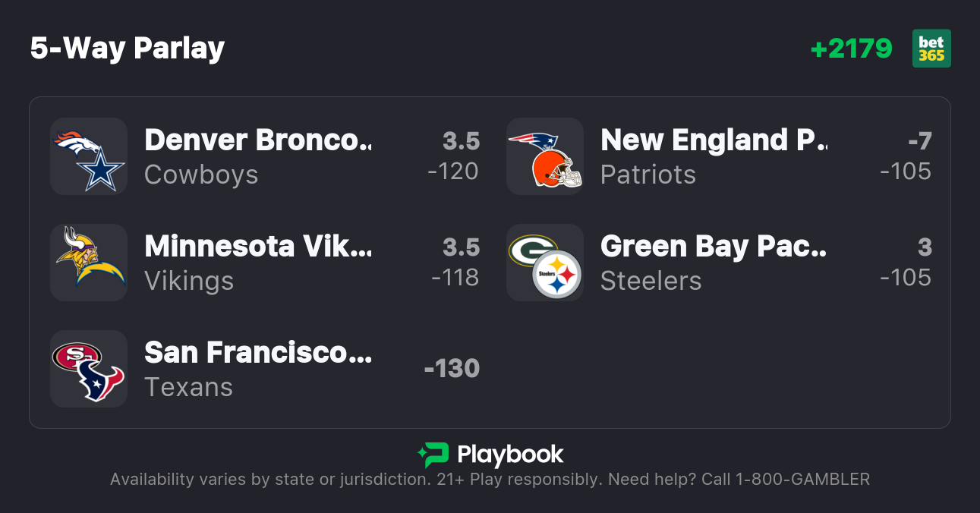Click the Patriots -7 spread value
This screenshot has width=980, height=513.
click(919, 141)
